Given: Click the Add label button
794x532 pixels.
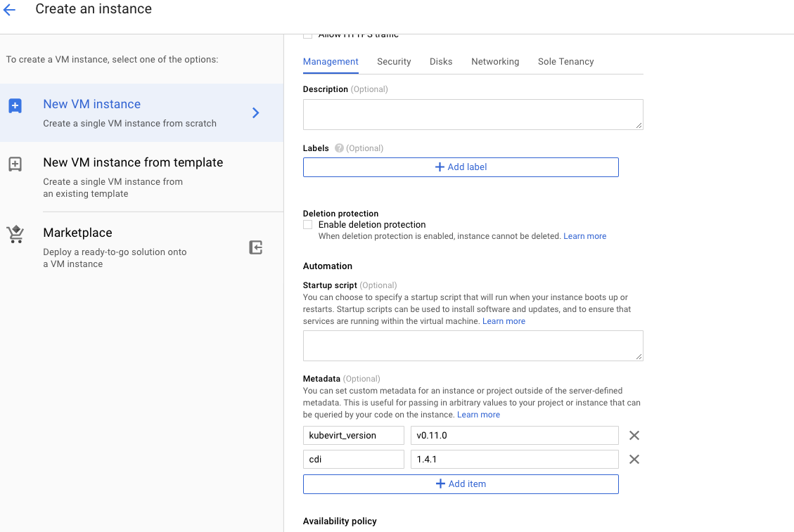Looking at the screenshot, I should click(461, 167).
